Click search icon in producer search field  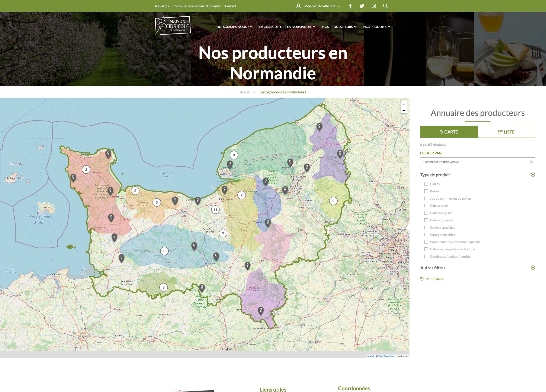pyautogui.click(x=531, y=162)
